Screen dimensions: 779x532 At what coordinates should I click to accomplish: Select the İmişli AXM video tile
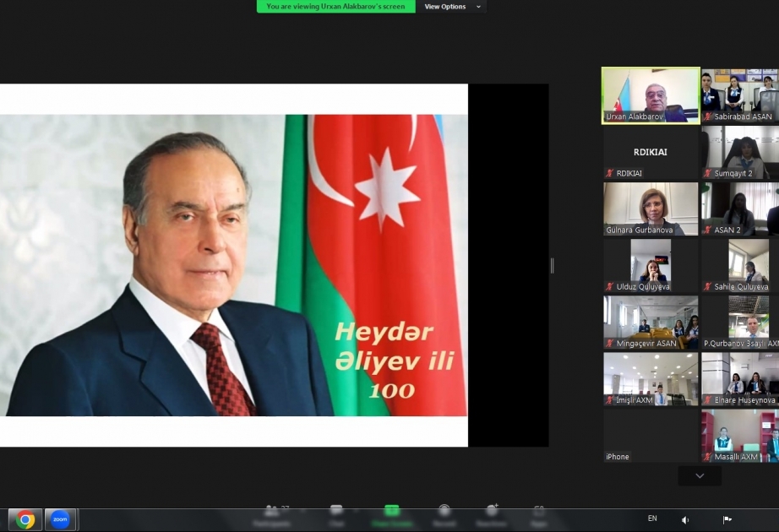651,379
